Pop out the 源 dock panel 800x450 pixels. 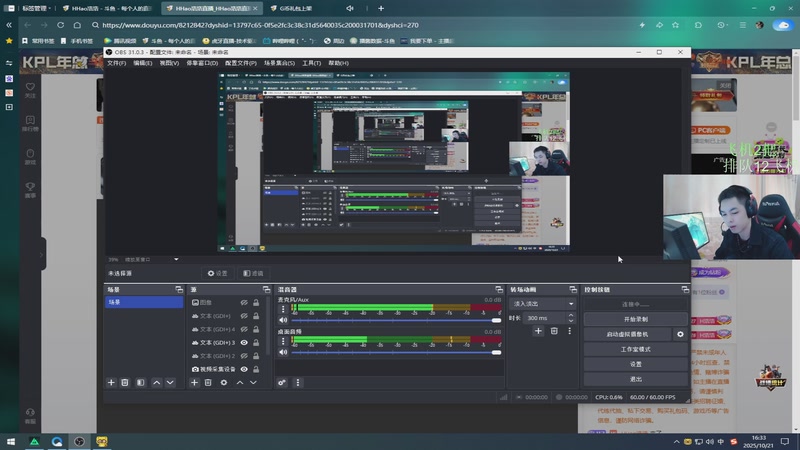point(266,289)
